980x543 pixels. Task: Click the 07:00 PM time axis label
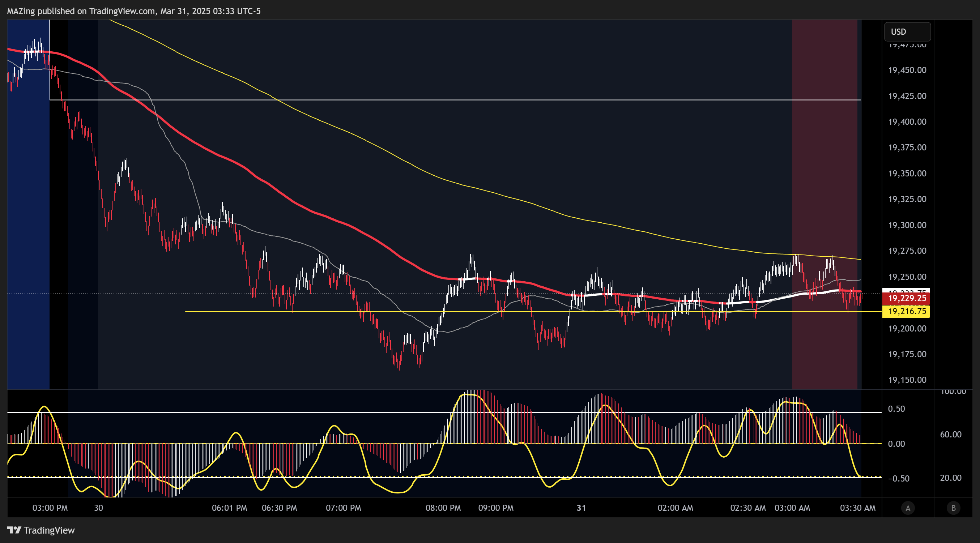[x=343, y=508]
